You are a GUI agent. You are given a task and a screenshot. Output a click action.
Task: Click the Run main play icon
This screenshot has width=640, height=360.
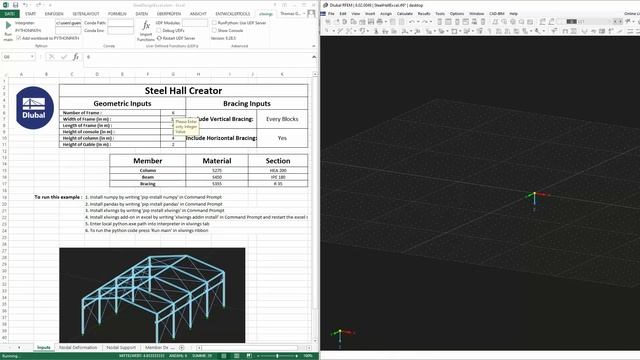[x=8, y=25]
